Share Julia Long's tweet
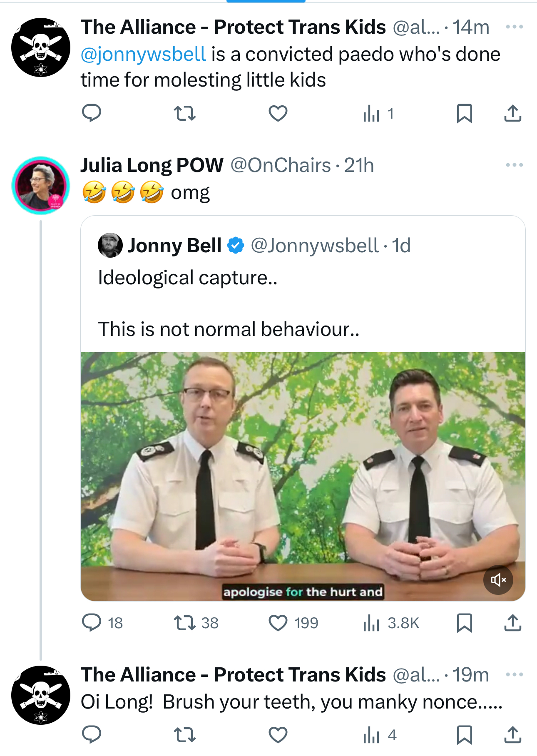This screenshot has width=537, height=756. pos(512,623)
